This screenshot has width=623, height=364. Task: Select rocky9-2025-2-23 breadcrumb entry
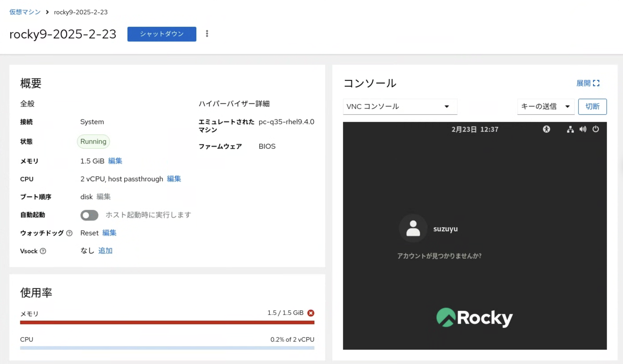pyautogui.click(x=81, y=12)
